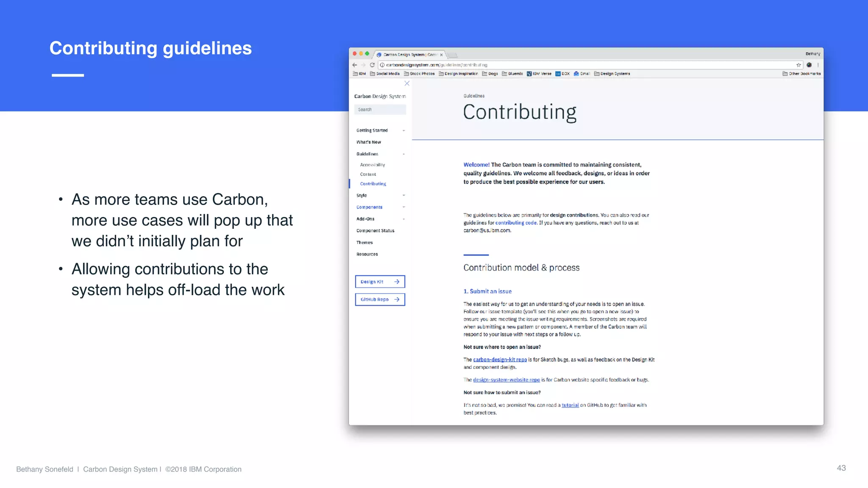Click the Design Kit button
868x488 pixels.
[x=380, y=282]
